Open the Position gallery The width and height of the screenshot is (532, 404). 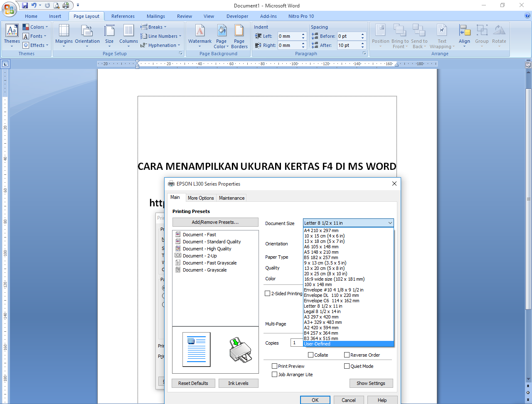pyautogui.click(x=381, y=36)
